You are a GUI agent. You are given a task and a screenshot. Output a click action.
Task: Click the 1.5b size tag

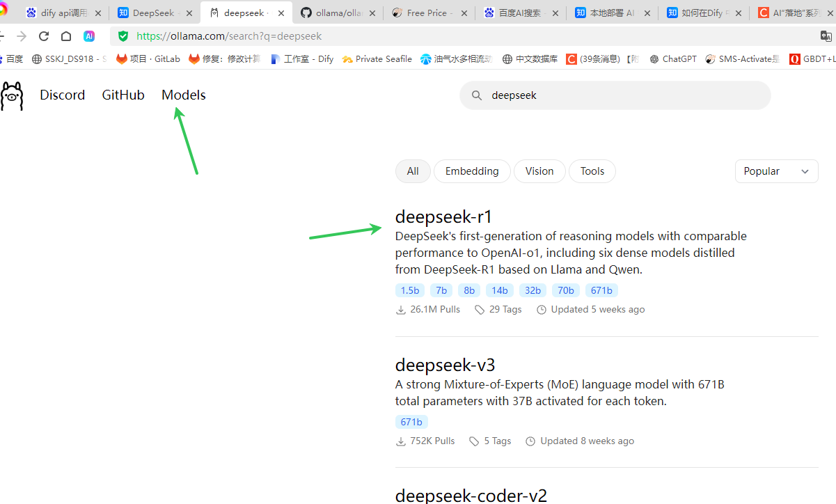410,290
